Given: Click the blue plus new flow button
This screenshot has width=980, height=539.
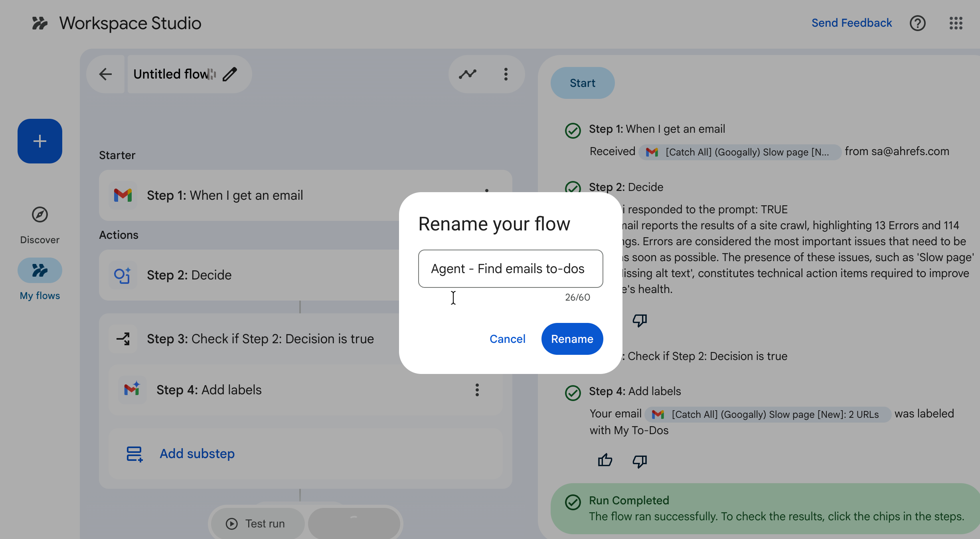Looking at the screenshot, I should pos(40,141).
